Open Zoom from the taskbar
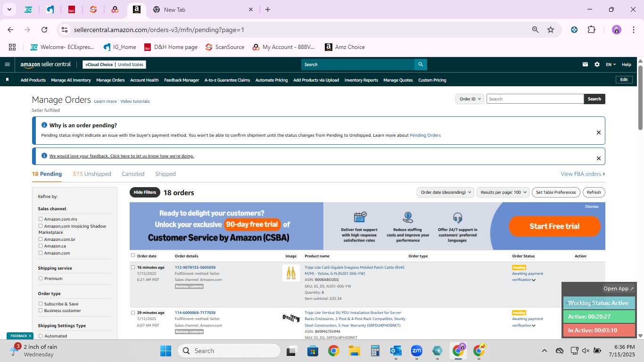Screen dimensions: 644x362 click(x=416, y=351)
